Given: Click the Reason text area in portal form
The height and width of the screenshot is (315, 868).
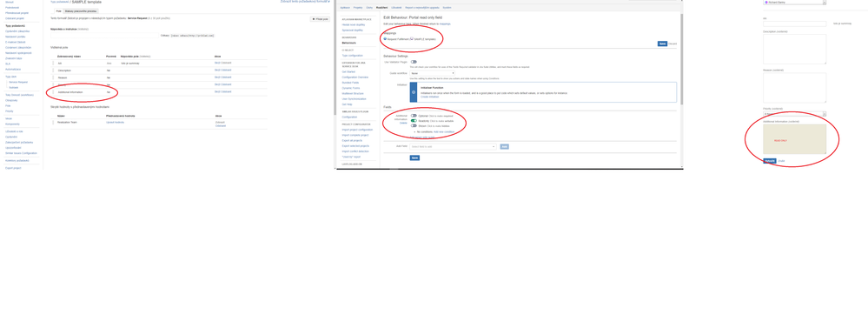Looking at the screenshot, I should (x=794, y=88).
